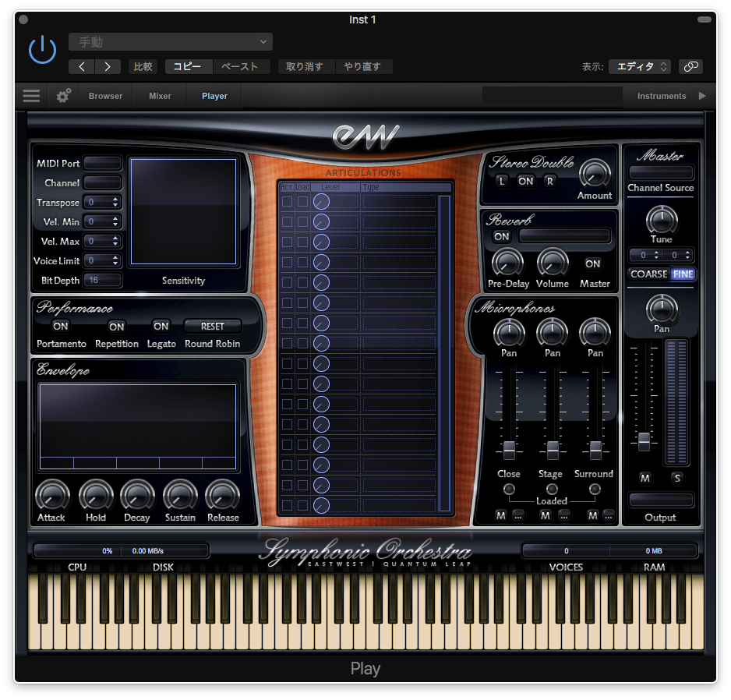Adjust the Stage microphone Pan knob
The image size is (731, 700).
pyautogui.click(x=552, y=333)
